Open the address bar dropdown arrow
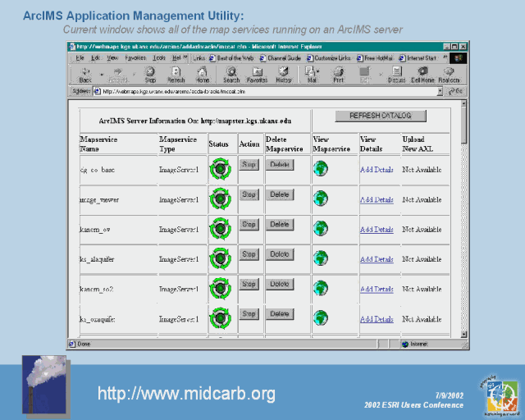The image size is (525, 420). pos(440,91)
